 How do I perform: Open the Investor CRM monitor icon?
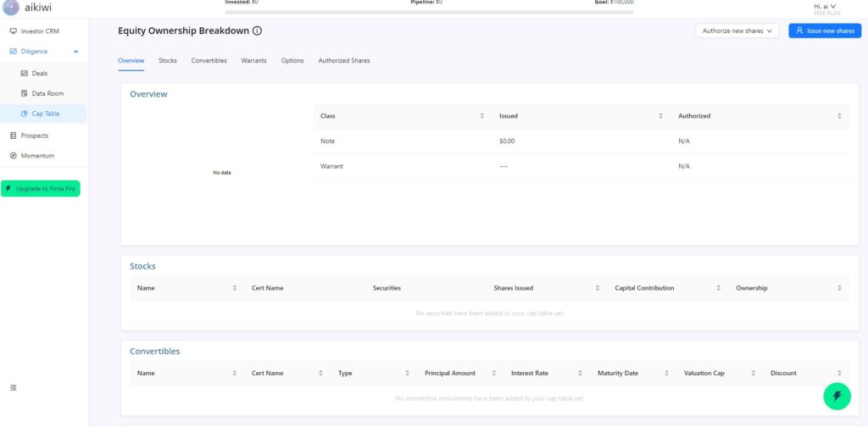pos(14,31)
